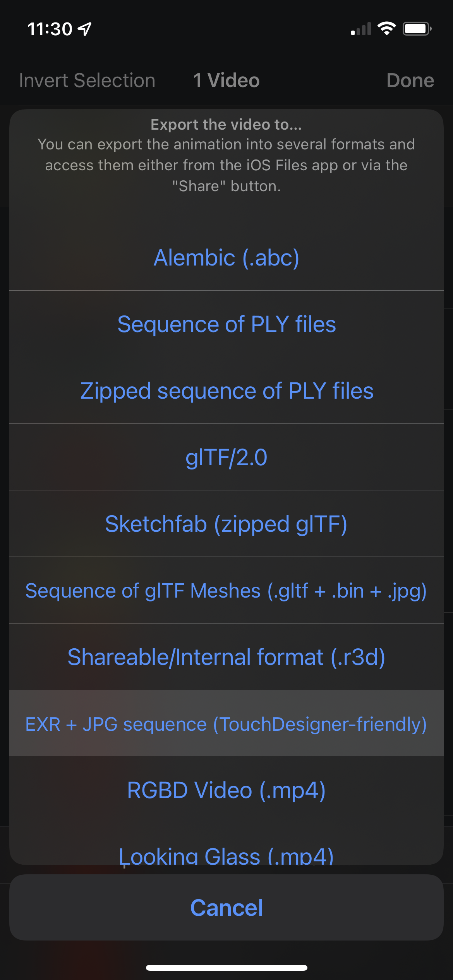Cancel the export action sheet
The height and width of the screenshot is (980, 453).
(x=226, y=908)
